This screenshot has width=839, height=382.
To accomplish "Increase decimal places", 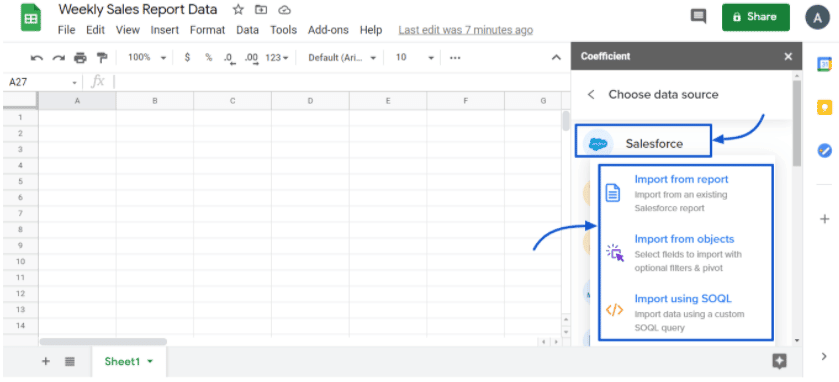I will coord(251,58).
